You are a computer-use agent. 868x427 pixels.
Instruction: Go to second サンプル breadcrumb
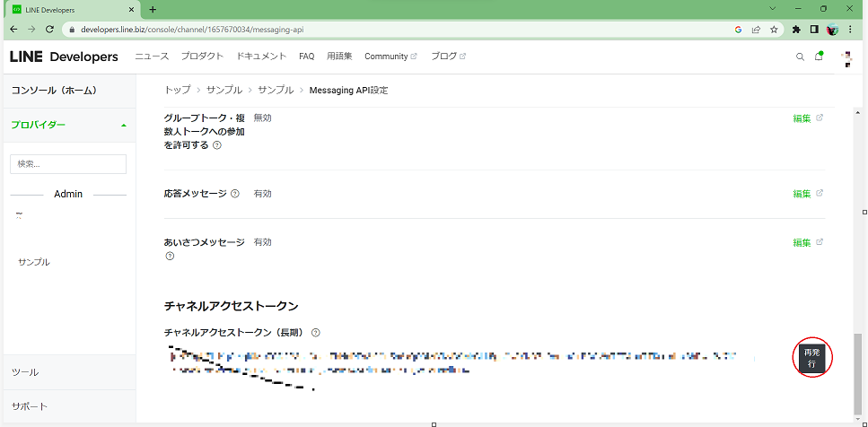click(276, 91)
